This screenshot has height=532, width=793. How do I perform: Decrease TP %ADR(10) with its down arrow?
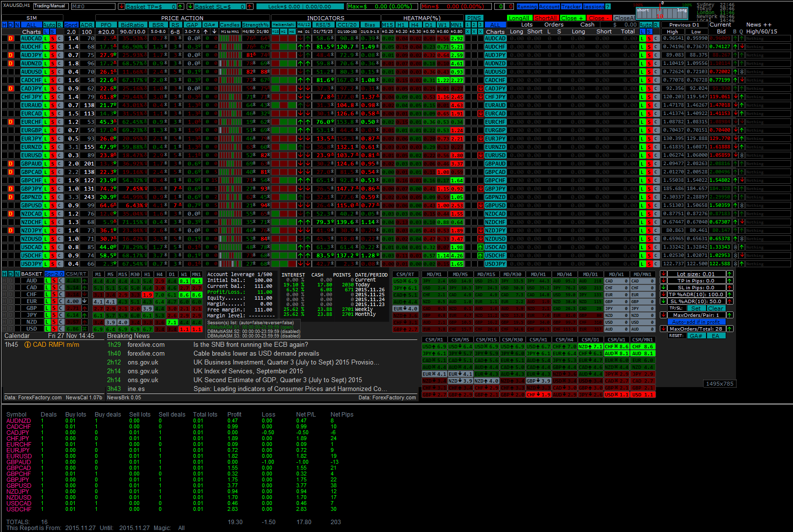coord(663,295)
